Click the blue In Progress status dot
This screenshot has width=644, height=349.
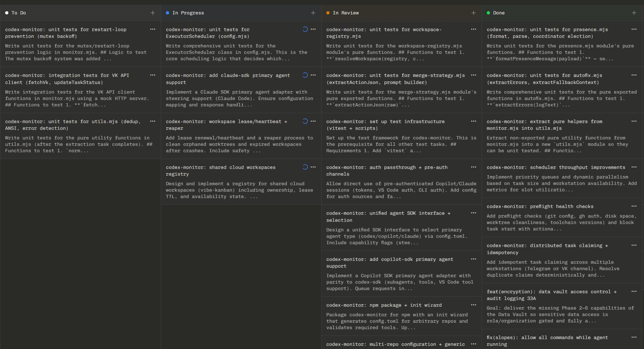click(x=167, y=13)
